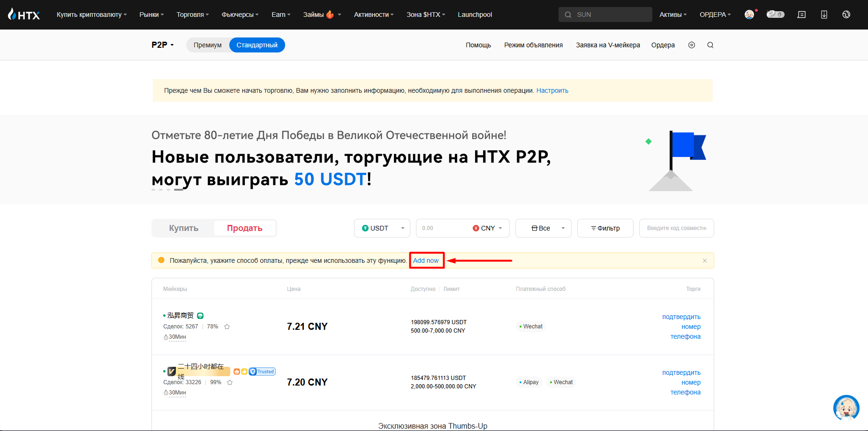Click the app download icon in header
868x431 pixels.
(x=824, y=15)
